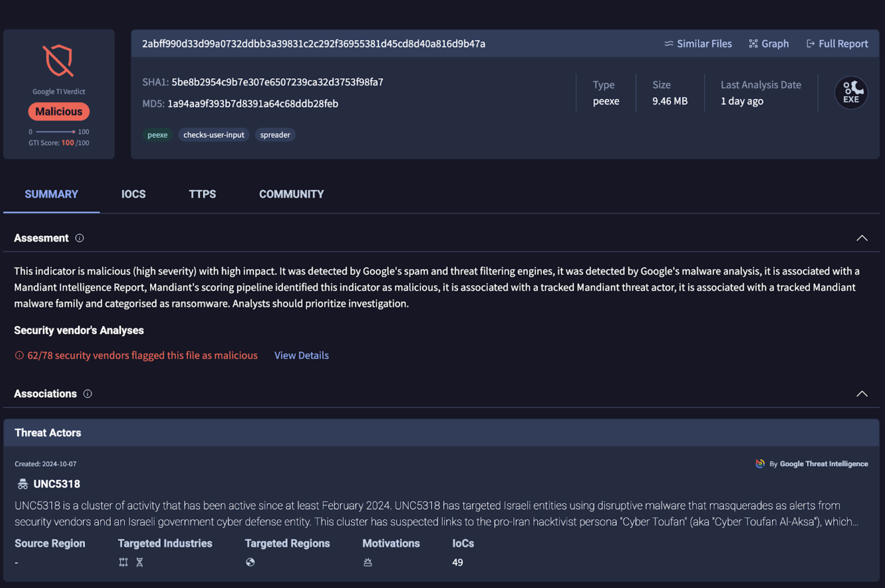Click the checks-user-input tag
This screenshot has width=885, height=588.
pyautogui.click(x=214, y=135)
